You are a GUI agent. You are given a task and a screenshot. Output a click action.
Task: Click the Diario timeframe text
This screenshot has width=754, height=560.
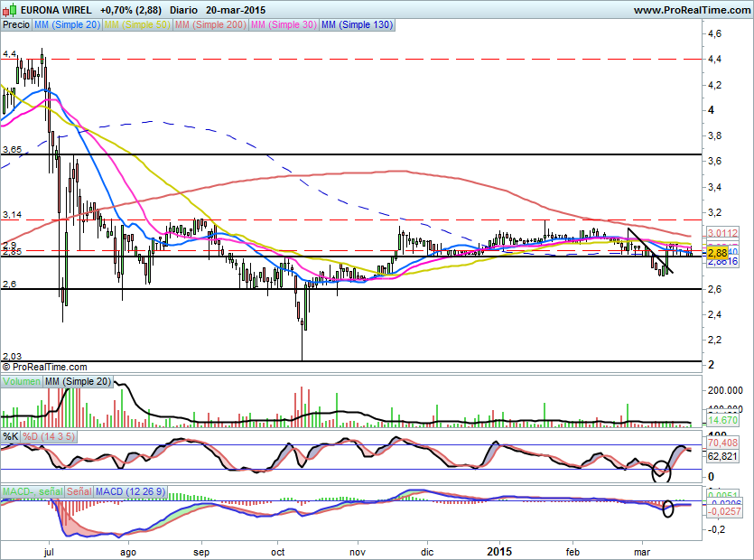tap(183, 10)
